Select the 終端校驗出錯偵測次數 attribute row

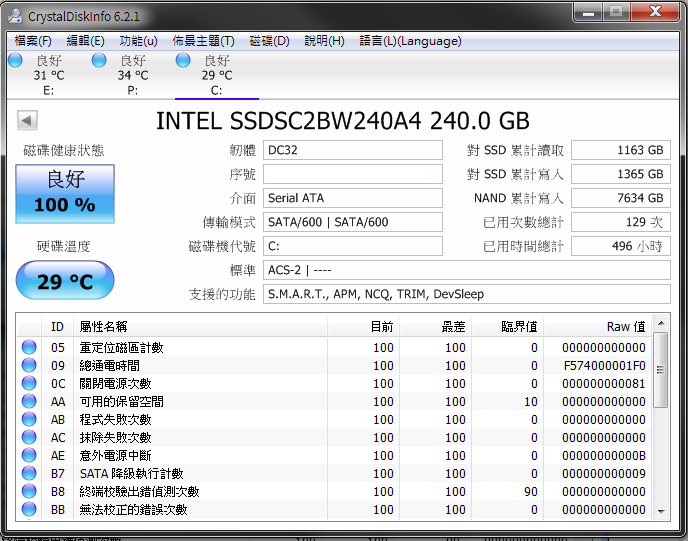(x=334, y=491)
